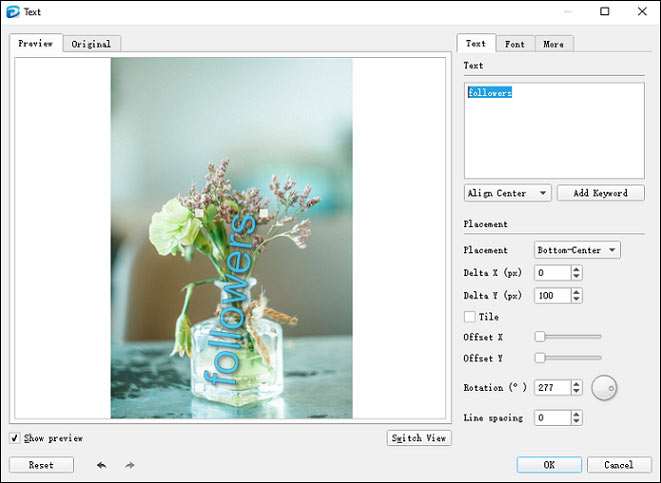Click the Offset Y slider handle
This screenshot has width=661, height=483.
click(540, 358)
